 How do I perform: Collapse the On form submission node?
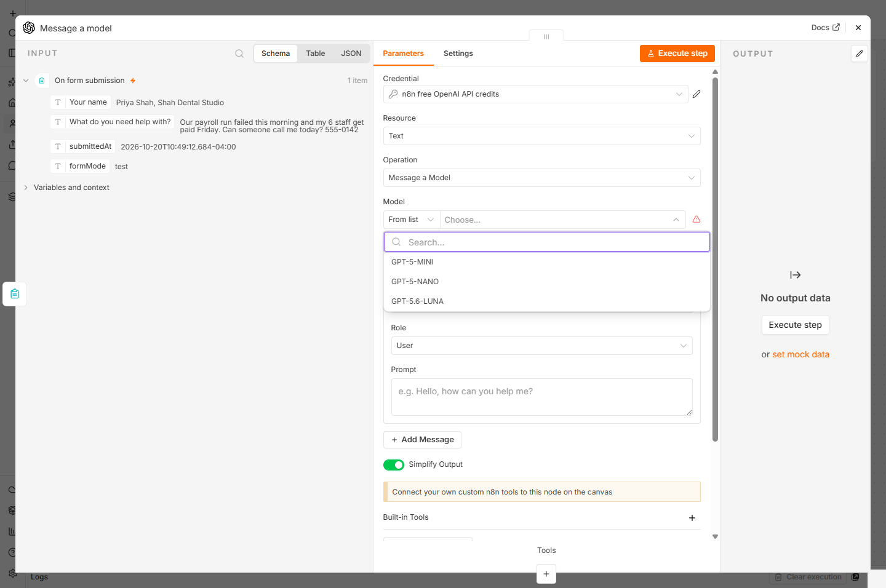coord(26,81)
